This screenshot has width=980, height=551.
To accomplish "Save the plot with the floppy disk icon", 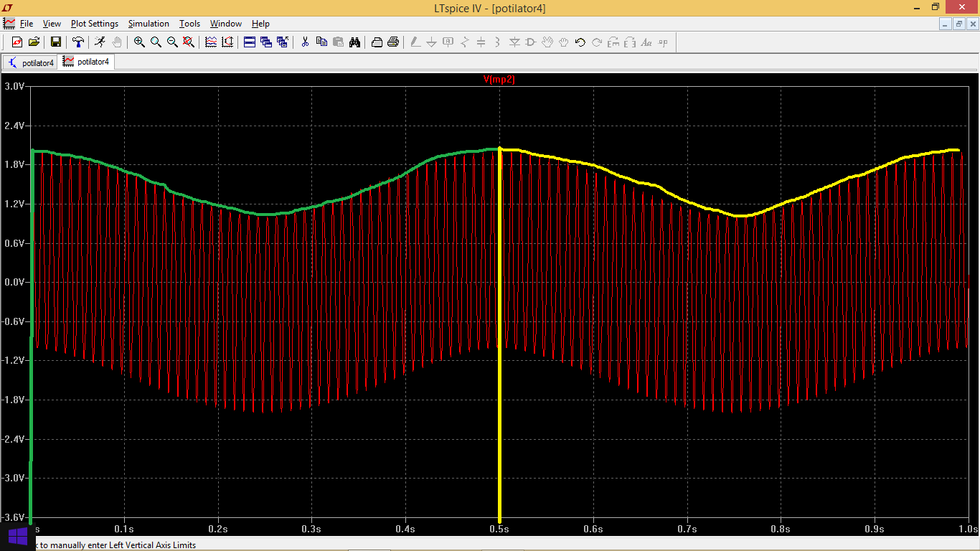I will pyautogui.click(x=55, y=42).
